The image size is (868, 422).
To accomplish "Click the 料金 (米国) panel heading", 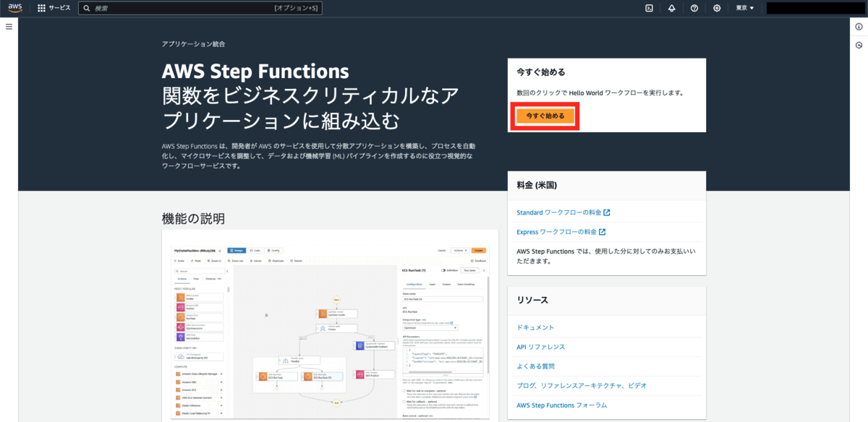I will click(537, 184).
